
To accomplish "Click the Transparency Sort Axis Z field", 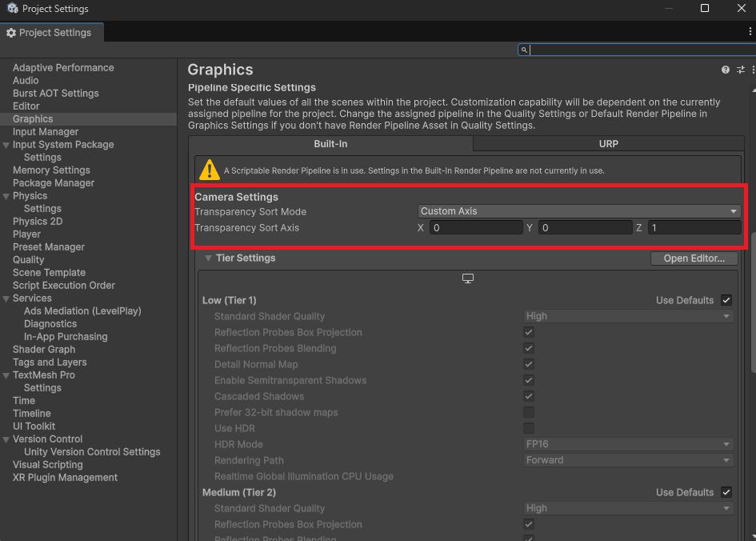I will click(x=694, y=228).
